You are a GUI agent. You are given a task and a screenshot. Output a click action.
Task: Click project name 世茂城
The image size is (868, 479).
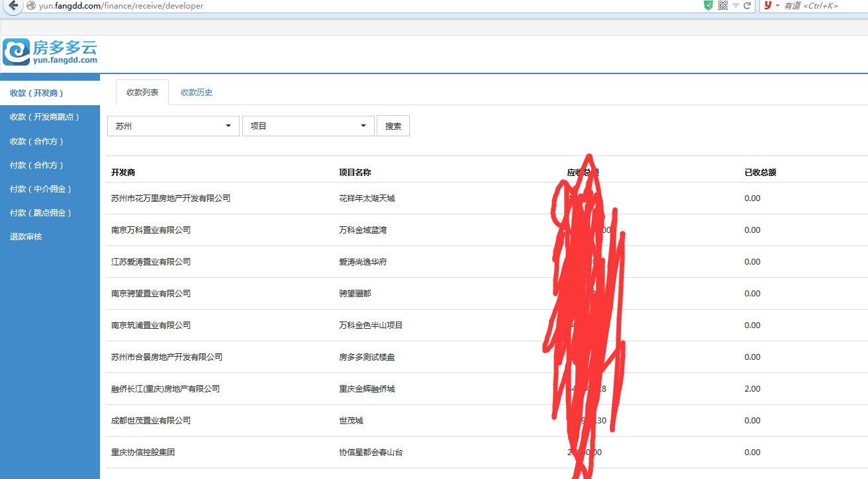tap(351, 420)
